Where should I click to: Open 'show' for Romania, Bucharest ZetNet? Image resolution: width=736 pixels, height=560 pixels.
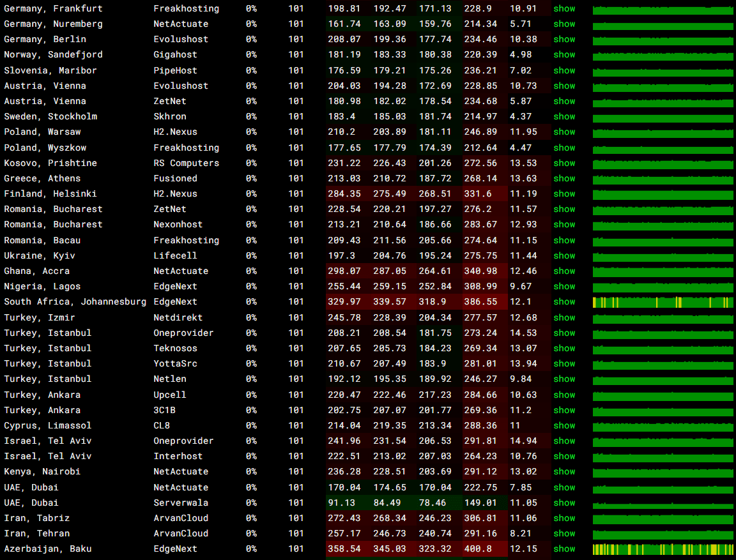pyautogui.click(x=564, y=209)
